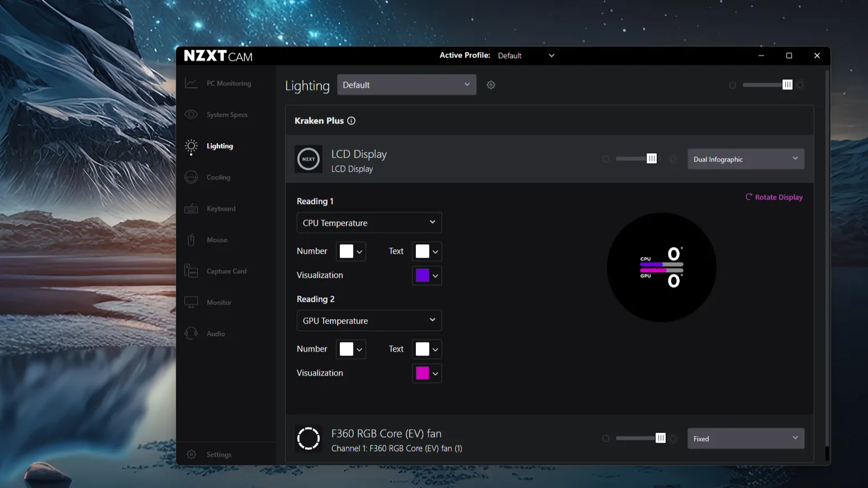The width and height of the screenshot is (868, 488).
Task: Expand the CPU Temperature reading dropdown
Action: (369, 222)
